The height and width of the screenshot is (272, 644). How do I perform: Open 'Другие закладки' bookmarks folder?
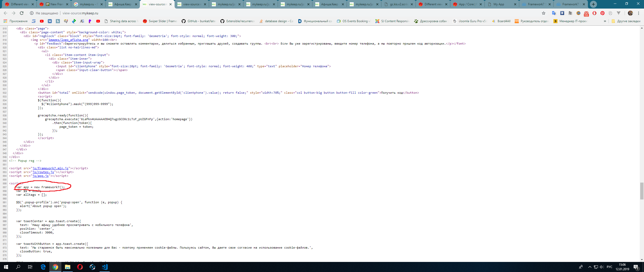click(x=626, y=21)
